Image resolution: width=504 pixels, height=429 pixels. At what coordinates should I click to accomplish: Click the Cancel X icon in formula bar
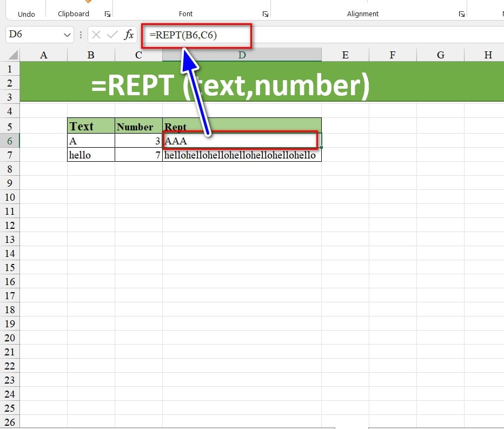(96, 35)
